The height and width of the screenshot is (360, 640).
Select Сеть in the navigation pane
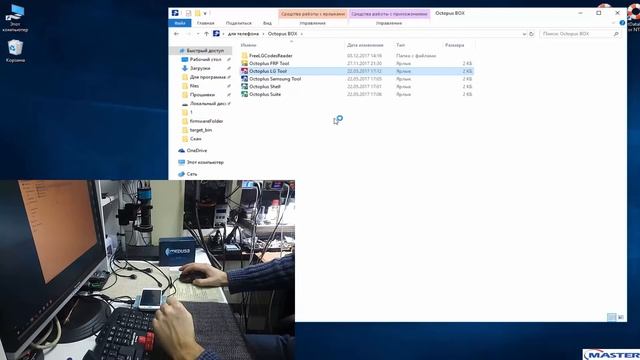pos(188,174)
